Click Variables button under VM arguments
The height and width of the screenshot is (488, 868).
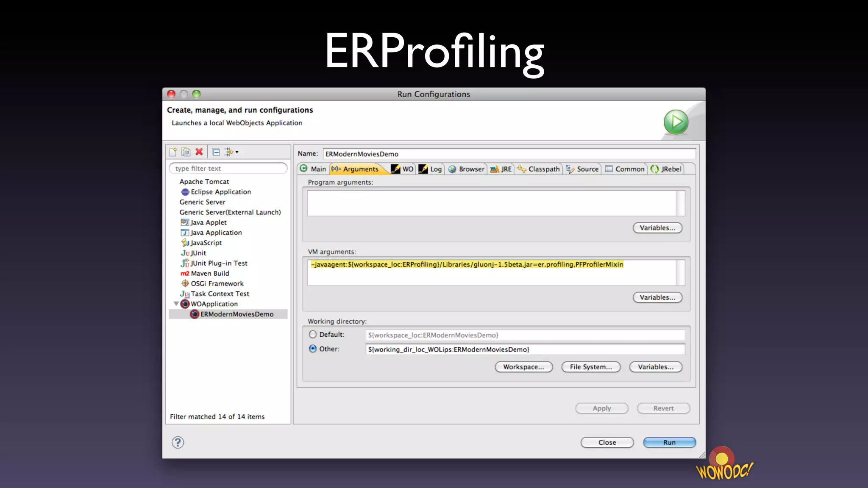[657, 297]
